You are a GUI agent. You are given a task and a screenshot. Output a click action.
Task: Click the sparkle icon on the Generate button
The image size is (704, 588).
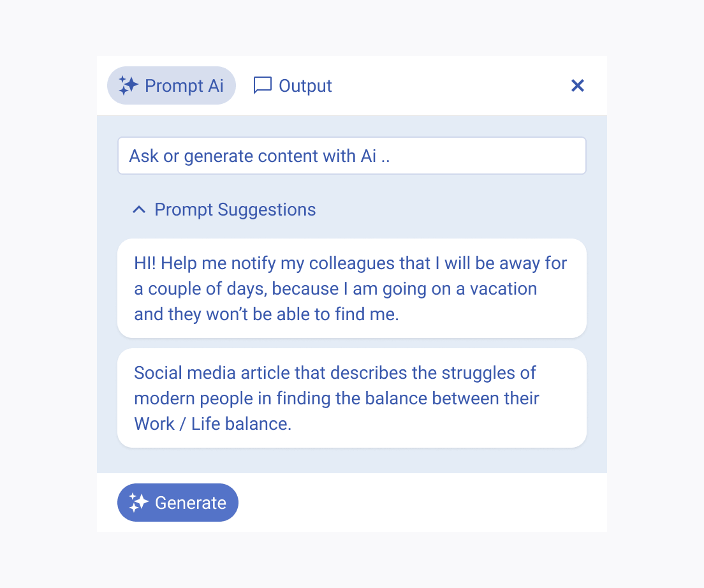137,503
